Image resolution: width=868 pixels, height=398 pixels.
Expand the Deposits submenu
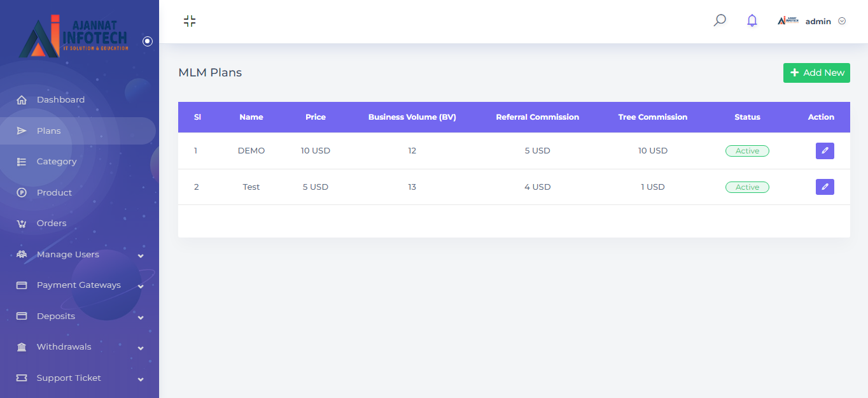coord(141,317)
